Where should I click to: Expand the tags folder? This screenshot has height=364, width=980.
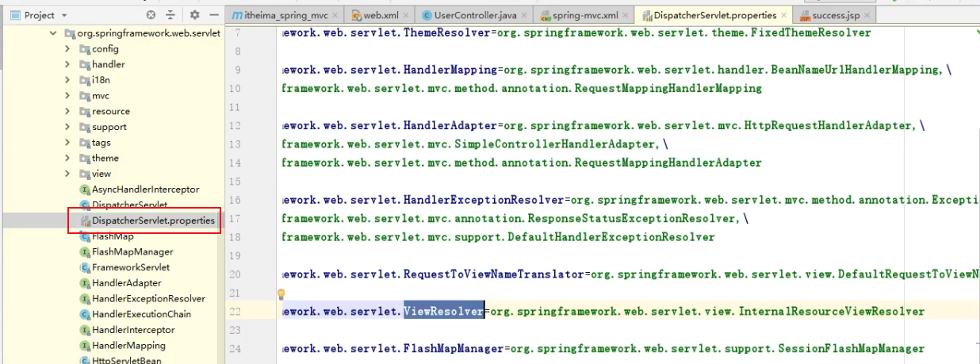coord(68,143)
